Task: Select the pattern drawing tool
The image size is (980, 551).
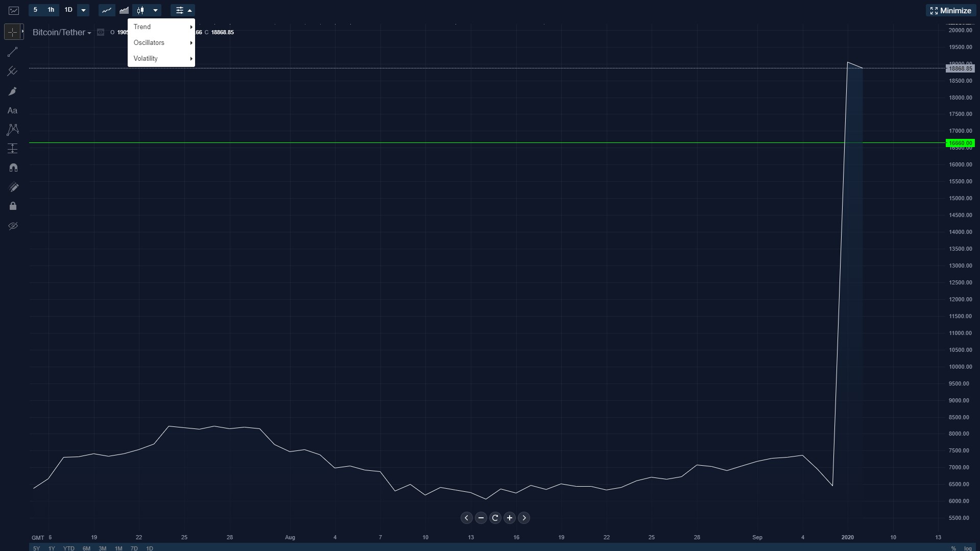Action: (x=13, y=130)
